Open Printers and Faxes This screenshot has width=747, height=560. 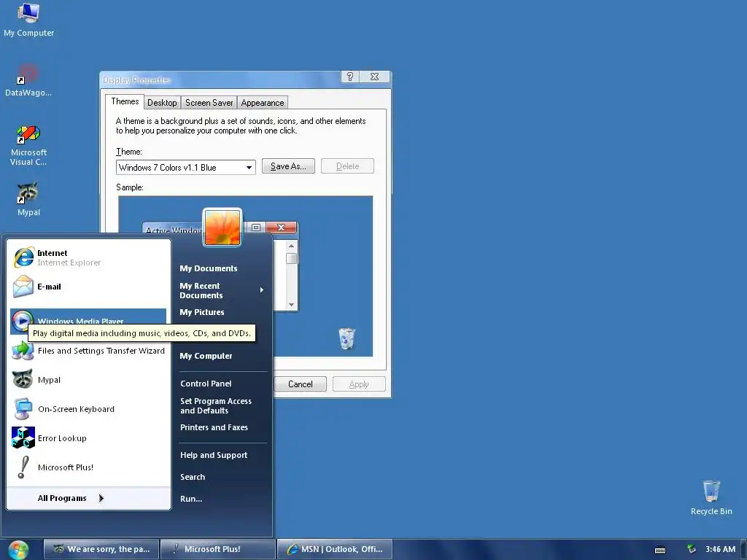214,427
